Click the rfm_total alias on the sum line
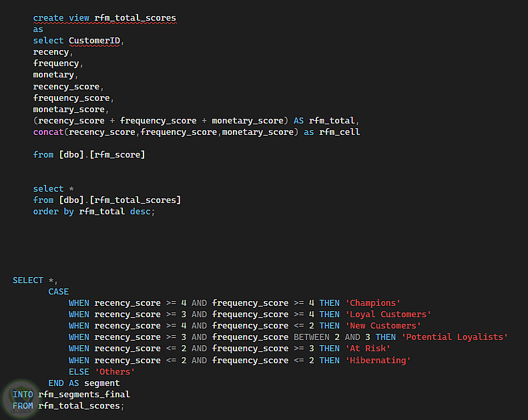528x420 pixels. tap(332, 121)
